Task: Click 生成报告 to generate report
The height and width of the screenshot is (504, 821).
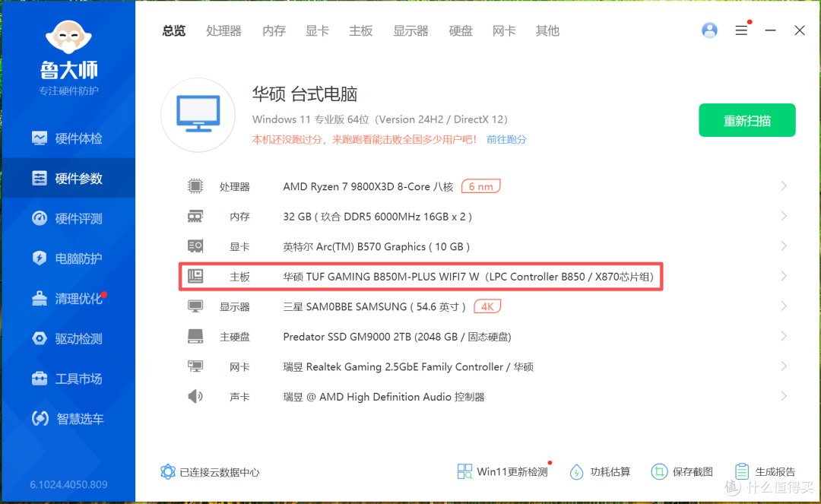Action: 765,471
